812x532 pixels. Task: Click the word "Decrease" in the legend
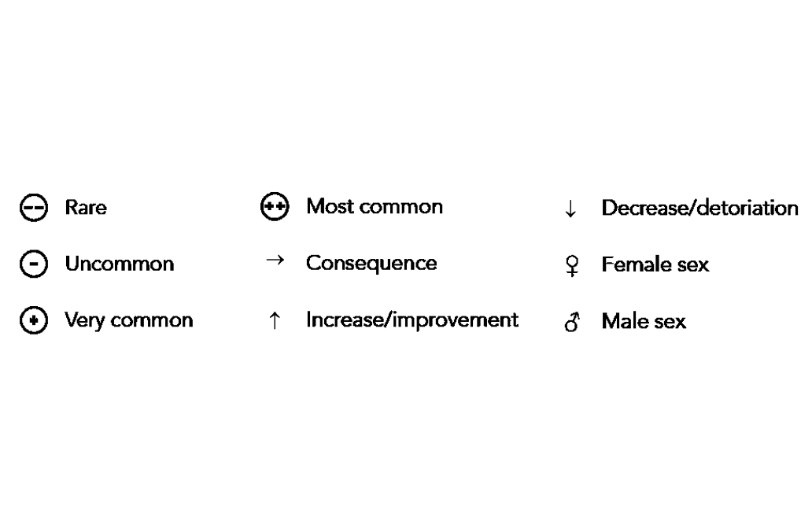636,209
